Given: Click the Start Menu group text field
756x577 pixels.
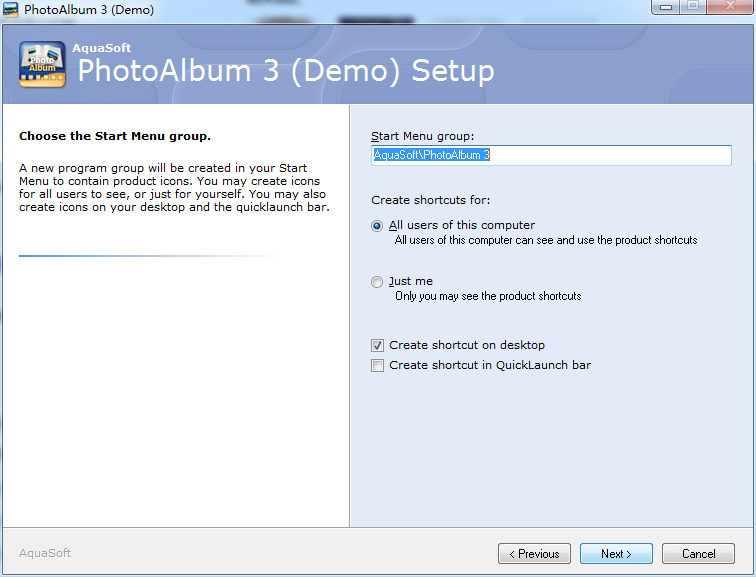Looking at the screenshot, I should (551, 155).
